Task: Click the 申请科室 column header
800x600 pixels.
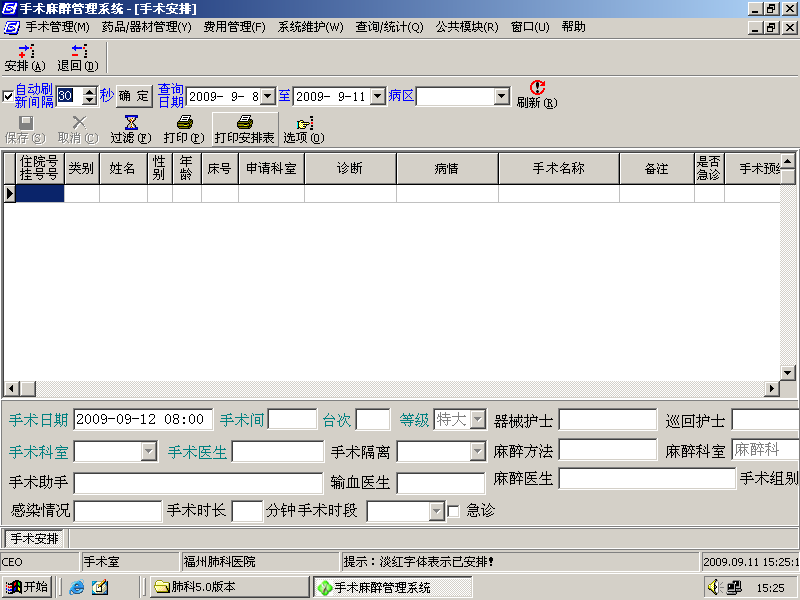Action: [271, 168]
